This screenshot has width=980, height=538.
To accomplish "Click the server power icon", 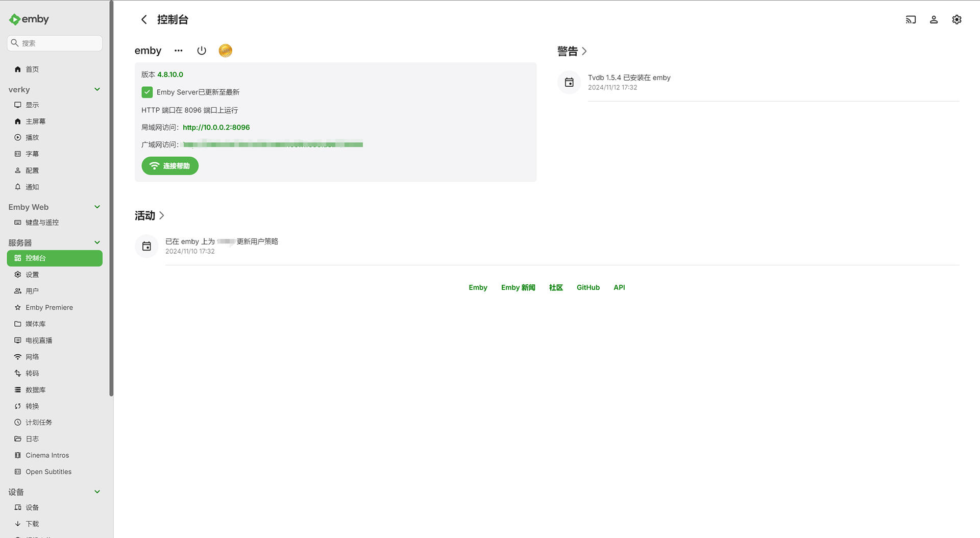I will (x=202, y=51).
